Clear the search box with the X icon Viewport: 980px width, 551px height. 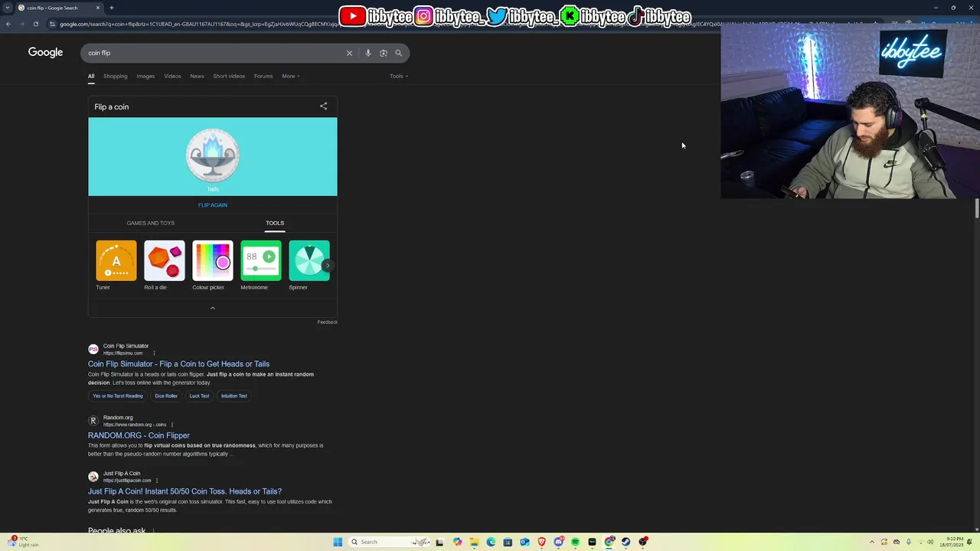coord(349,53)
